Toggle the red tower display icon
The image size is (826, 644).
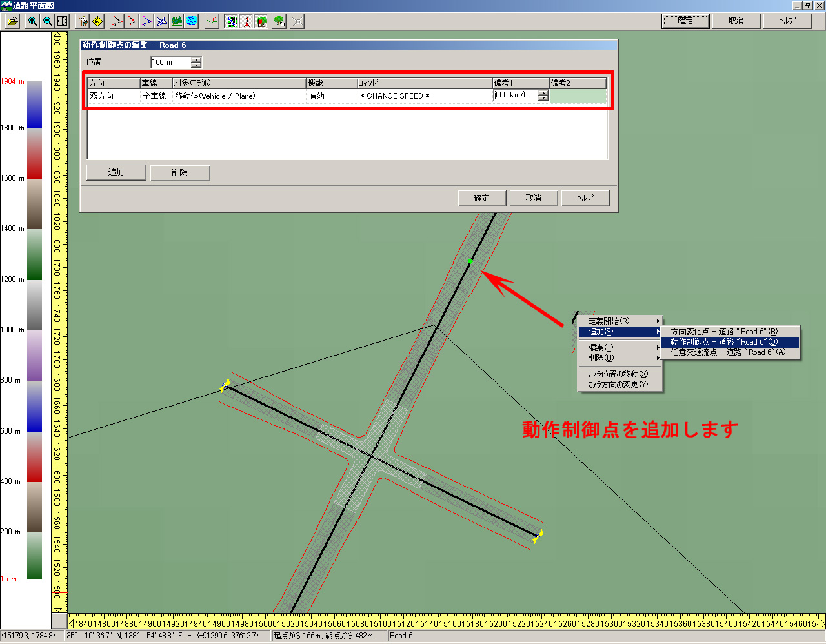(247, 21)
